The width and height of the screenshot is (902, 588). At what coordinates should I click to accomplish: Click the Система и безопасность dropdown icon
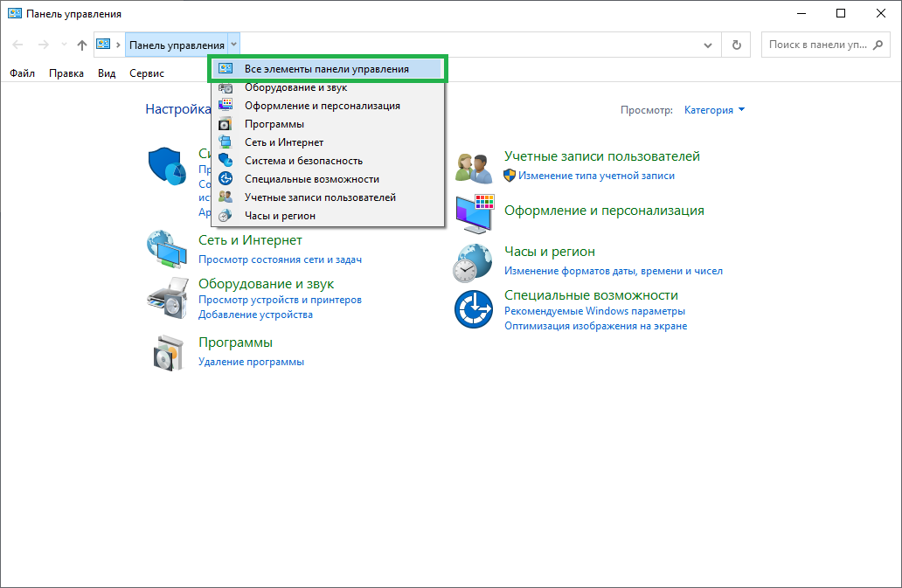(225, 161)
